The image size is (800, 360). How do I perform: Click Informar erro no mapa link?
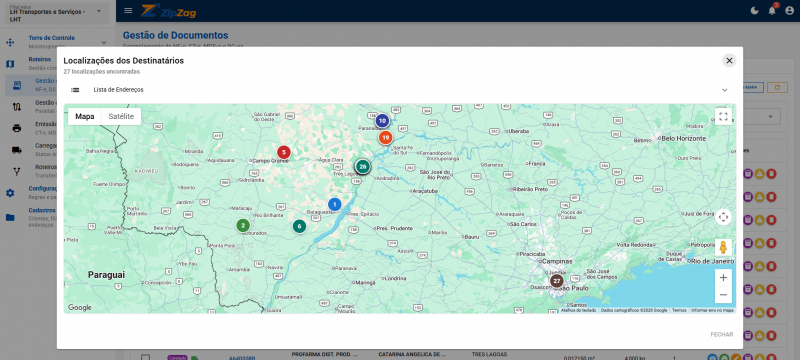[712, 310]
